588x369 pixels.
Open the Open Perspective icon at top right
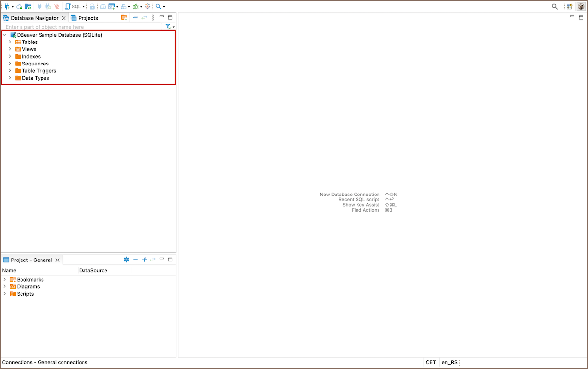pos(569,7)
